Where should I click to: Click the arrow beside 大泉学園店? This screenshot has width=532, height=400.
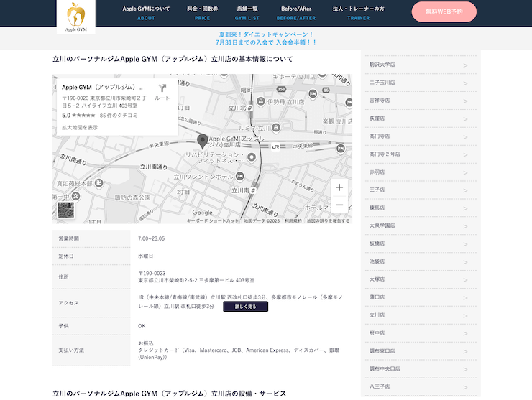tap(466, 226)
